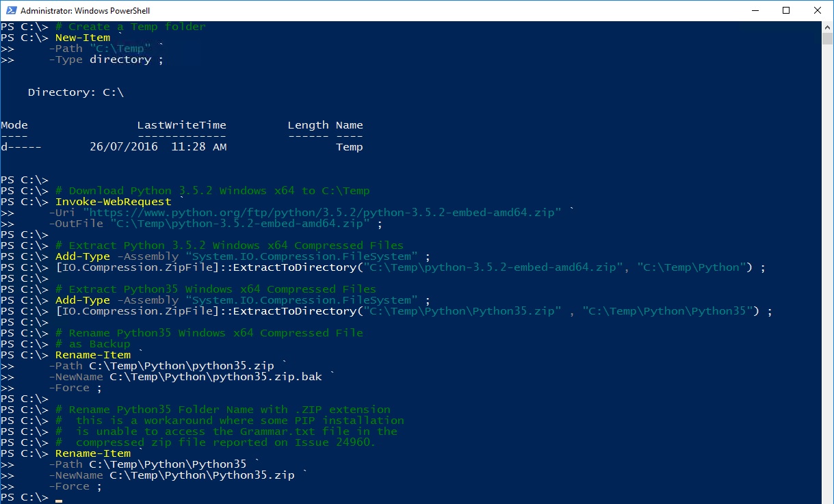This screenshot has width=834, height=504.
Task: Click the vertical scrollbar thumb
Action: 828,38
